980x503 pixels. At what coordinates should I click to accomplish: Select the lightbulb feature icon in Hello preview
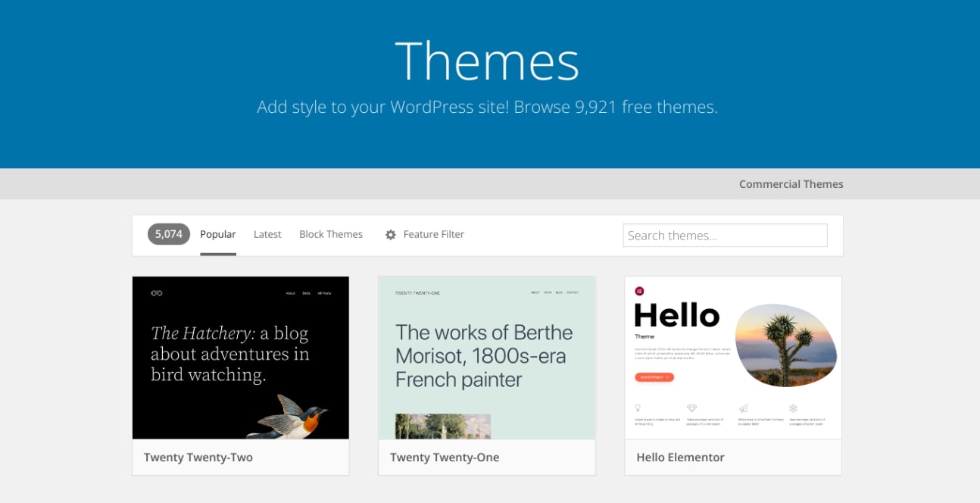pyautogui.click(x=637, y=408)
